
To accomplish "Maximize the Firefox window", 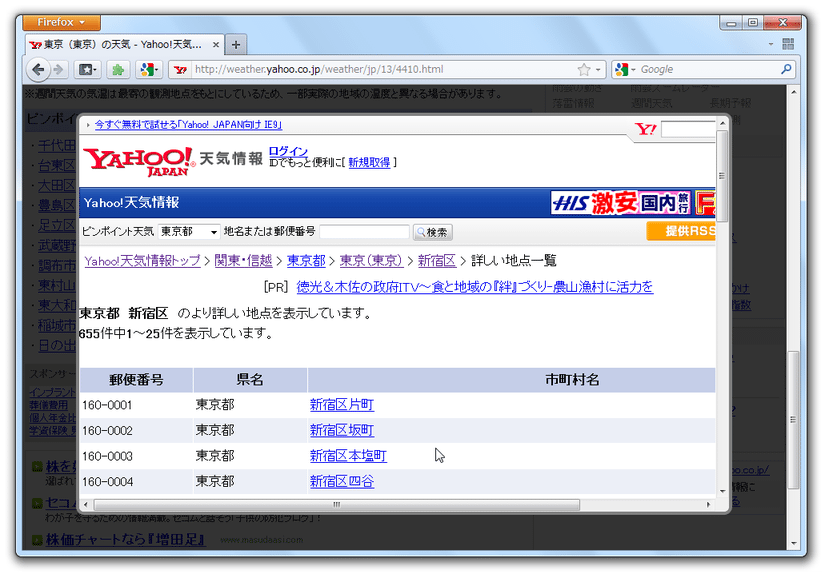I will [752, 23].
